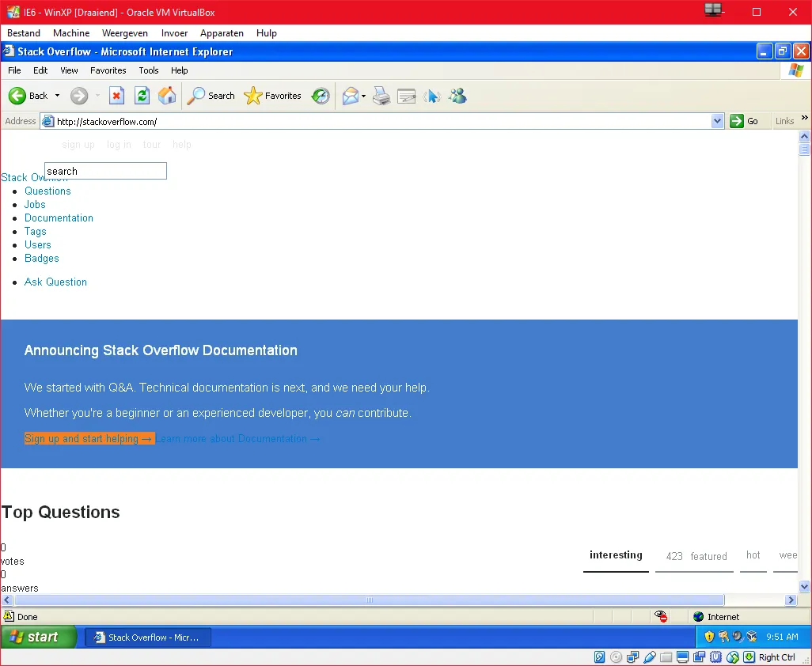The width and height of the screenshot is (812, 666).
Task: Open the History clock icon
Action: click(321, 96)
